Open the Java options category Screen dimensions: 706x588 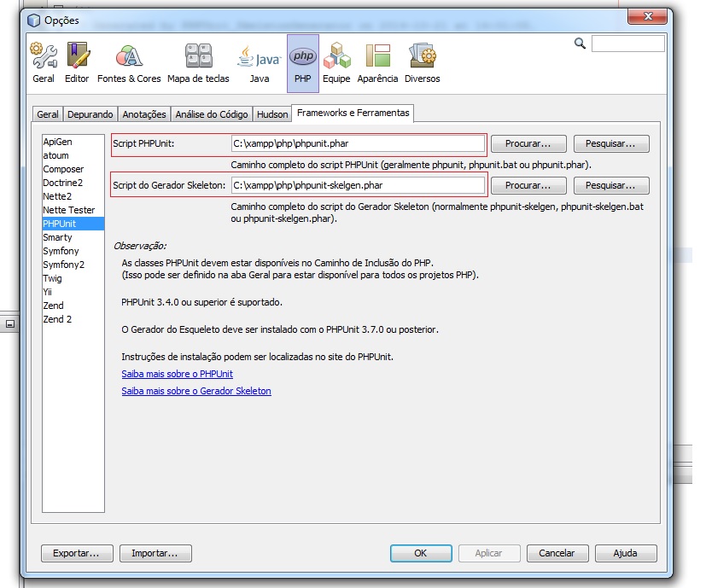(x=260, y=62)
